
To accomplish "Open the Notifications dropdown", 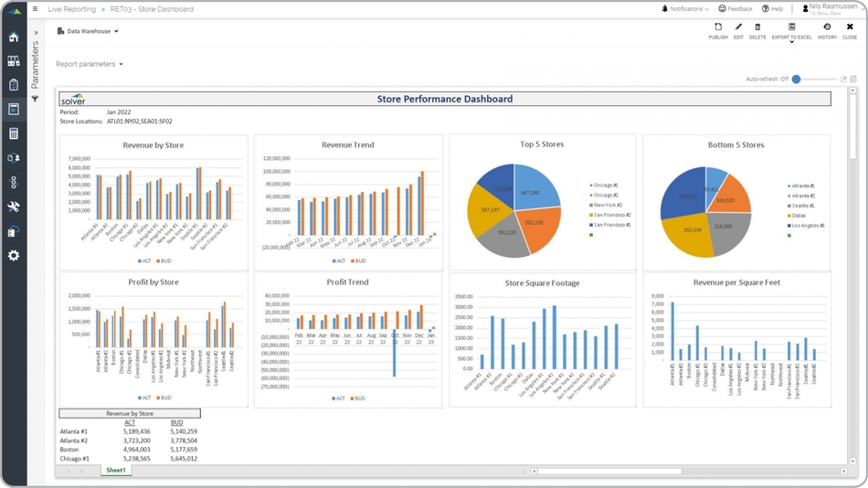I will pyautogui.click(x=685, y=9).
